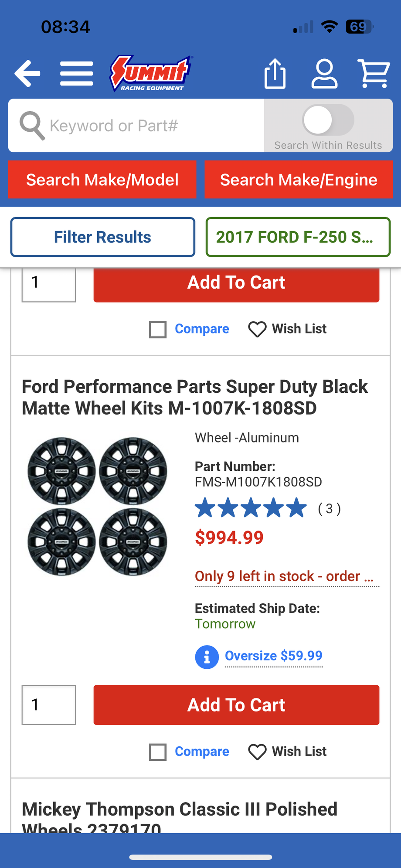Viewport: 401px width, 868px height.
Task: Change vehicle via 2017 FORD F-250 selector
Action: tap(298, 237)
